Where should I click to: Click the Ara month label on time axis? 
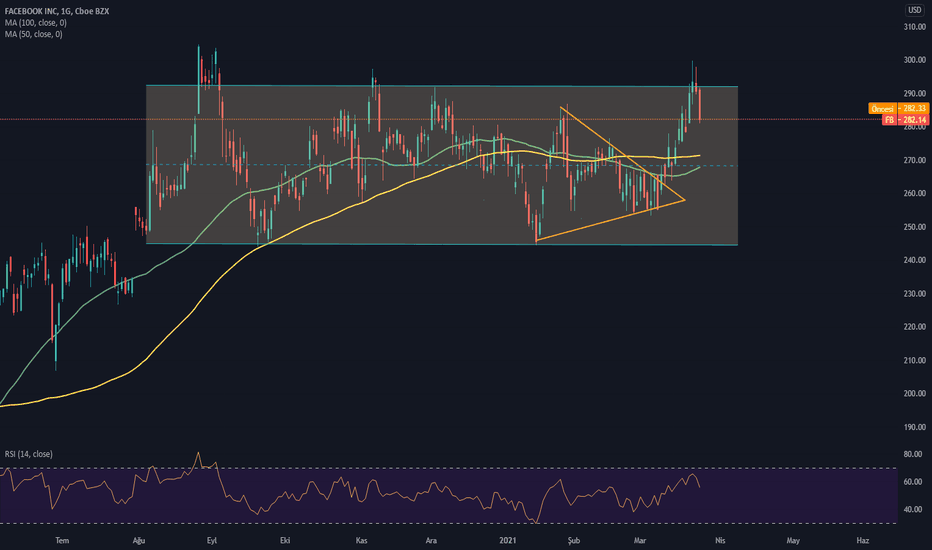[432, 540]
